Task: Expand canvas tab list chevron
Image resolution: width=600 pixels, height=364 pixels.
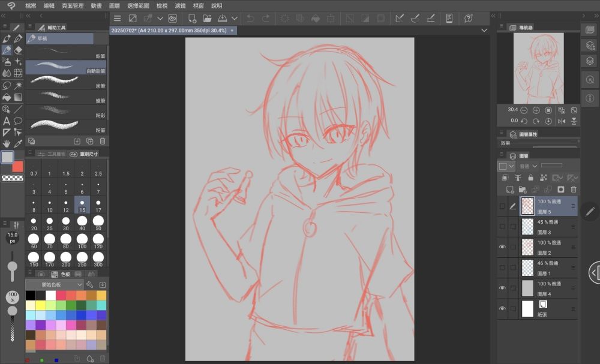Action: click(484, 30)
